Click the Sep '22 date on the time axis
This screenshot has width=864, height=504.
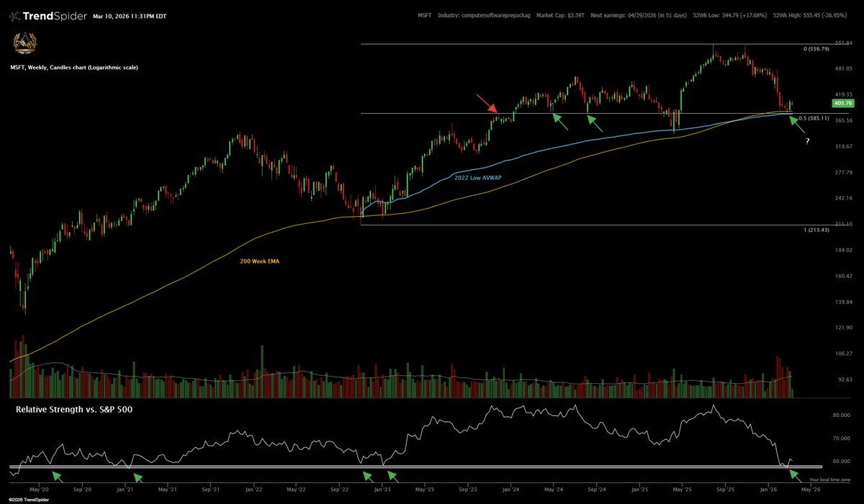coord(340,489)
